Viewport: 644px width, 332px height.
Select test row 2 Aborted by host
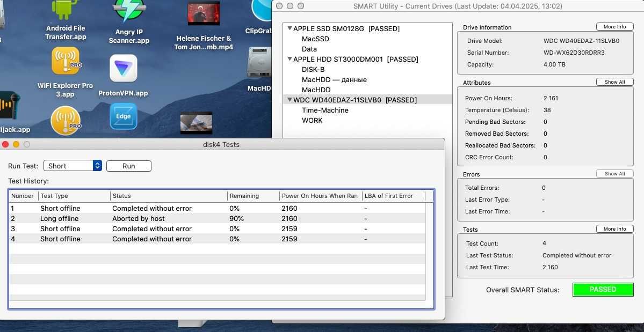218,218
